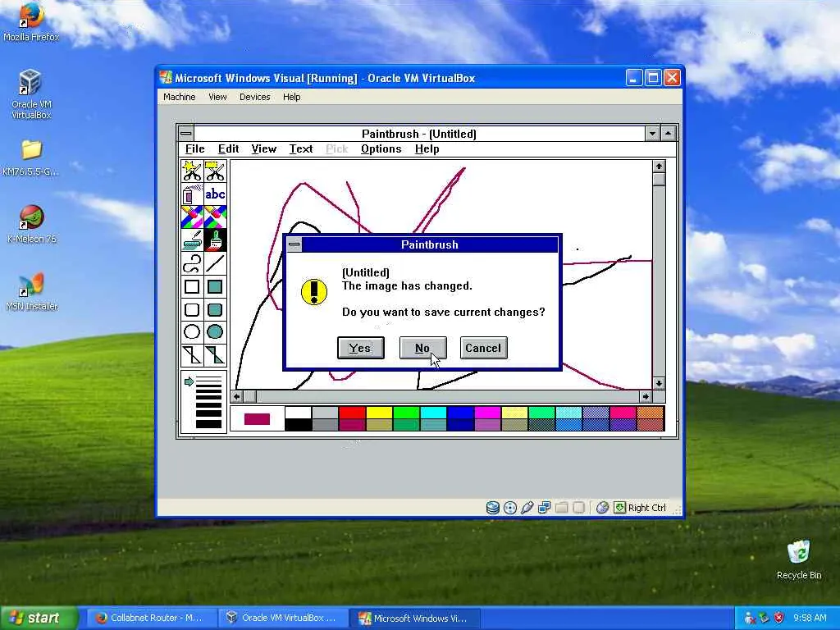The width and height of the screenshot is (840, 630).
Task: Select the Line tool
Action: click(x=215, y=263)
